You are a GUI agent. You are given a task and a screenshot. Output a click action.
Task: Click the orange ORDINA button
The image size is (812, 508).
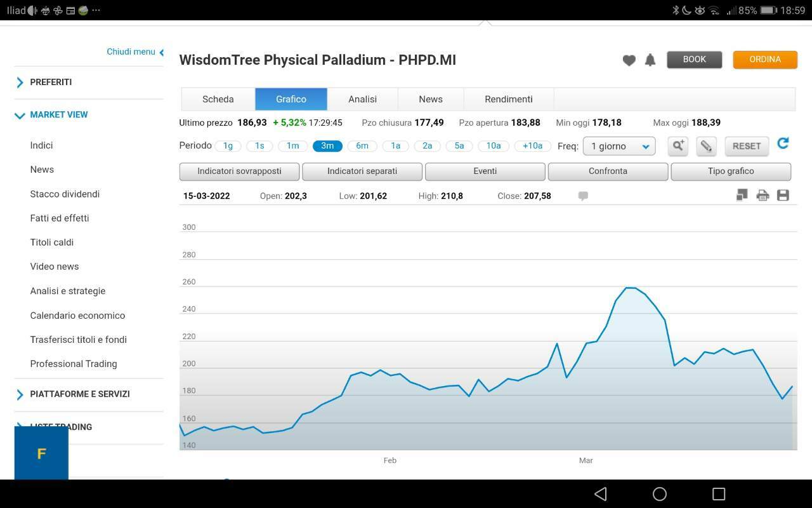(765, 60)
